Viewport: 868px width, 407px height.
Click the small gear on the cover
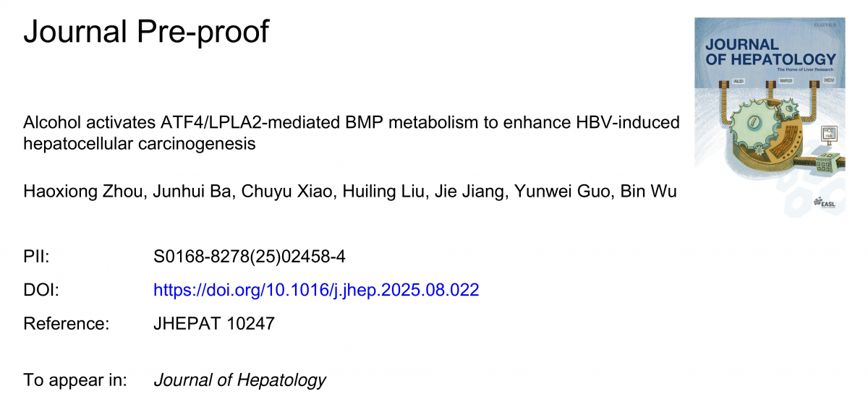(x=788, y=109)
